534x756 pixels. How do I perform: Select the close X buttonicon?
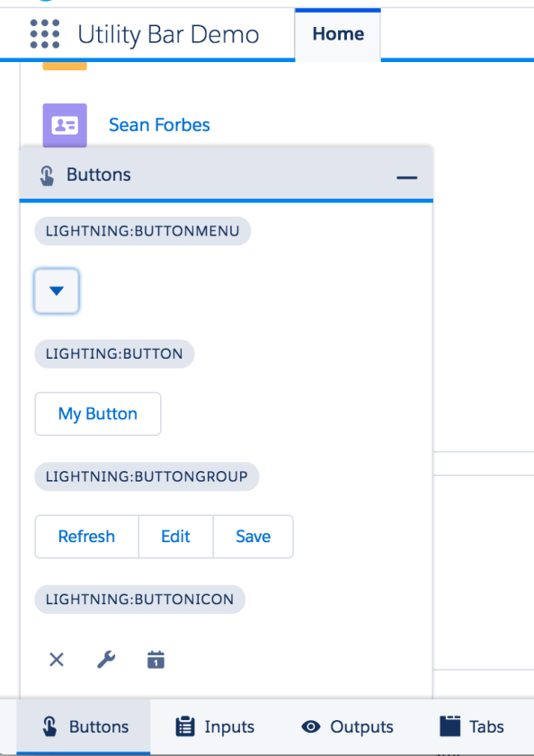pyautogui.click(x=56, y=659)
